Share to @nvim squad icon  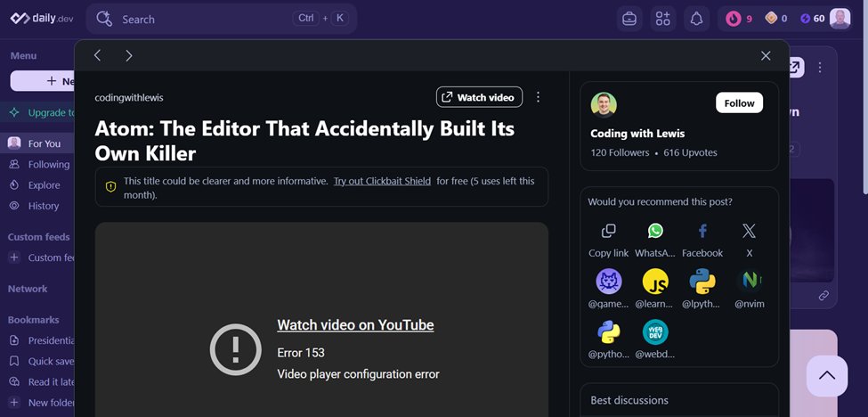749,282
